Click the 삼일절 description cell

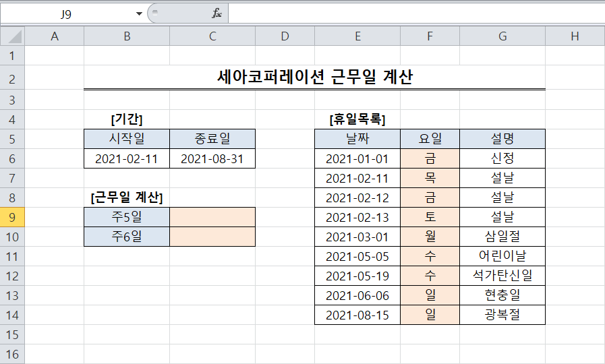tap(502, 237)
